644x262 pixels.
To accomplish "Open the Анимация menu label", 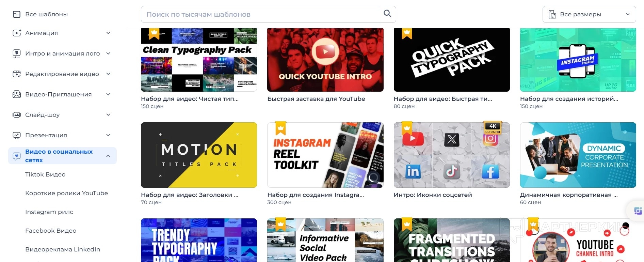I will click(42, 33).
